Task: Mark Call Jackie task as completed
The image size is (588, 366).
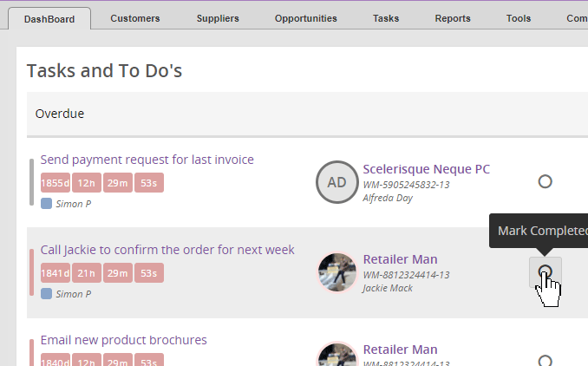Action: click(x=546, y=272)
